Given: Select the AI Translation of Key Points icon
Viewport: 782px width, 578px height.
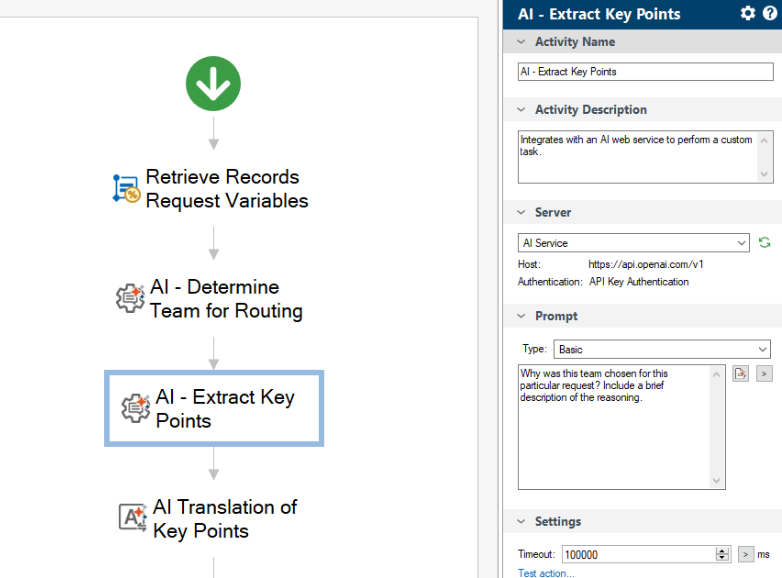Looking at the screenshot, I should coord(133,518).
